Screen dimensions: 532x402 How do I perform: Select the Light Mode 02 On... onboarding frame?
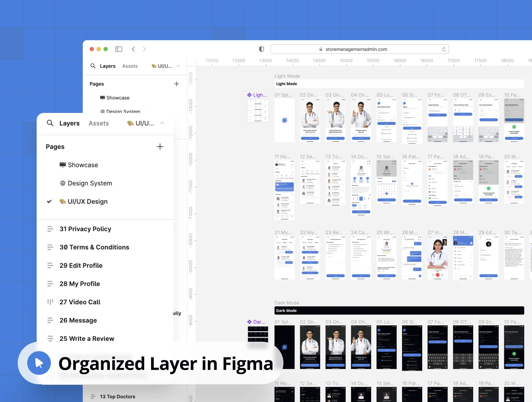[310, 120]
